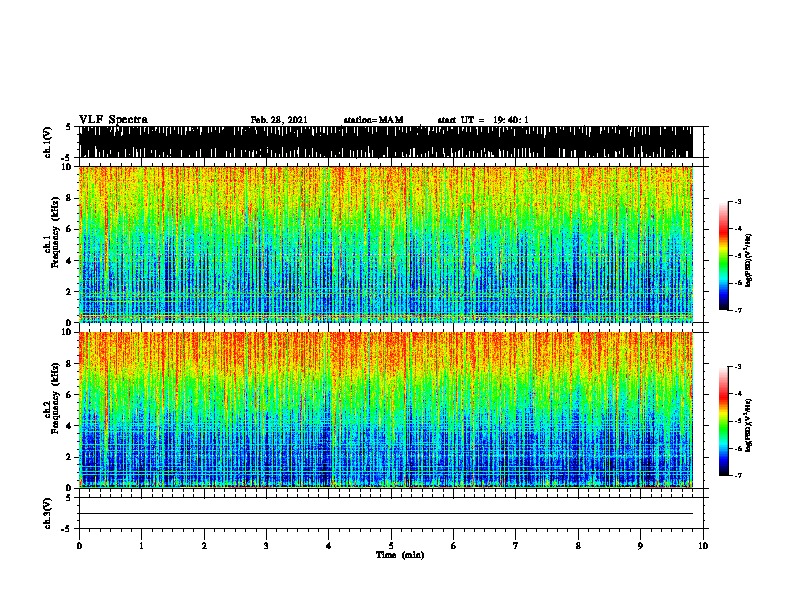The height and width of the screenshot is (612, 792).
Task: Click the ch.1 color bar units label
Action: [x=748, y=260]
